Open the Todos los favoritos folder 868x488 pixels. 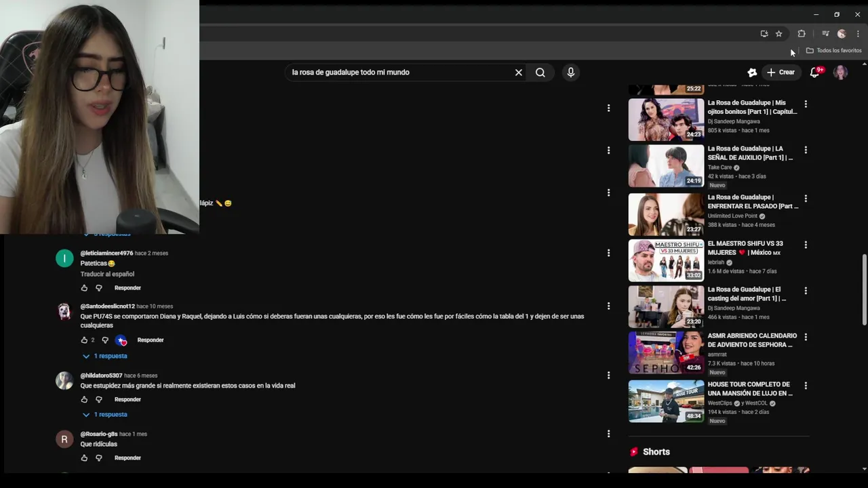(833, 51)
